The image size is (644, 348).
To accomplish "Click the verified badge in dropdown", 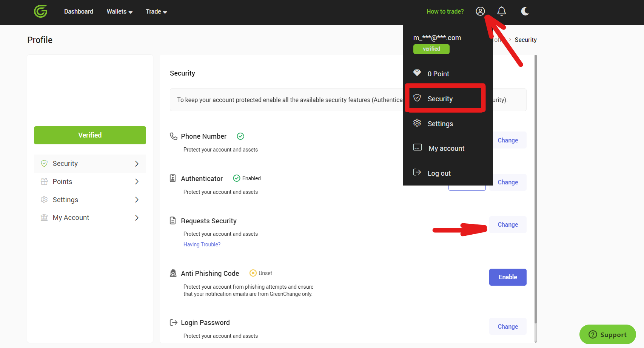I will coord(431,49).
